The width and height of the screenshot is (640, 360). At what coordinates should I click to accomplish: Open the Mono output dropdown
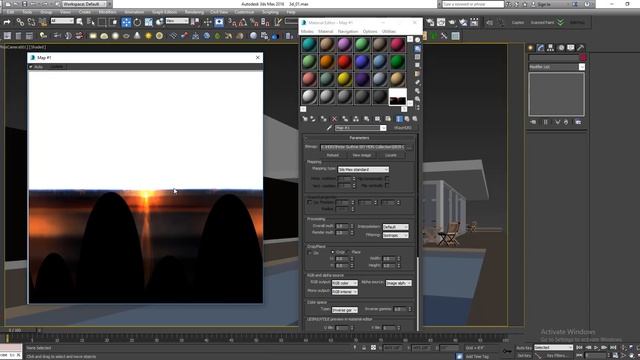pyautogui.click(x=344, y=291)
